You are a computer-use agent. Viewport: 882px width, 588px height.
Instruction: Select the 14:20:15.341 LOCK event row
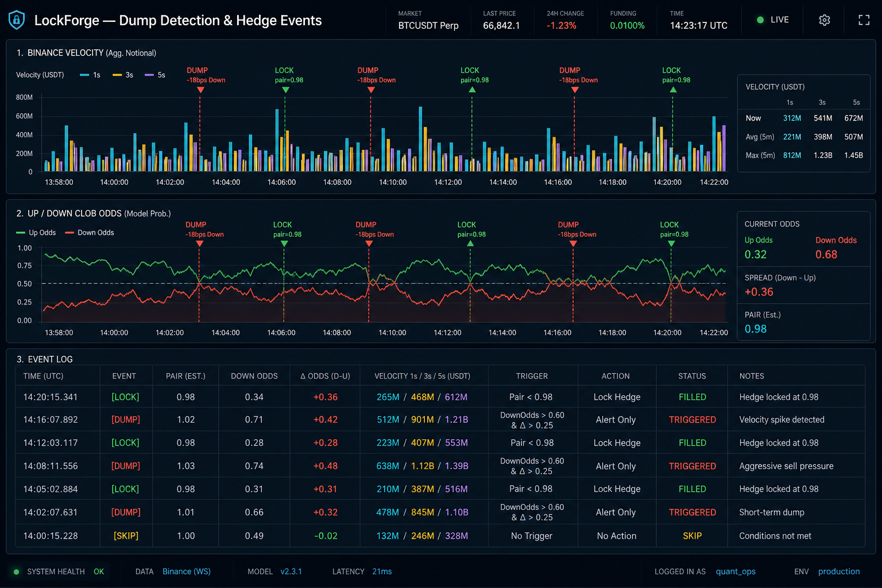click(x=440, y=397)
